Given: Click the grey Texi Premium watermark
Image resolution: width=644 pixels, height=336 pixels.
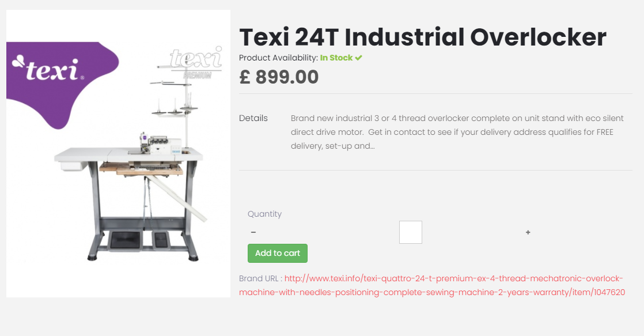Looking at the screenshot, I should pos(196,62).
